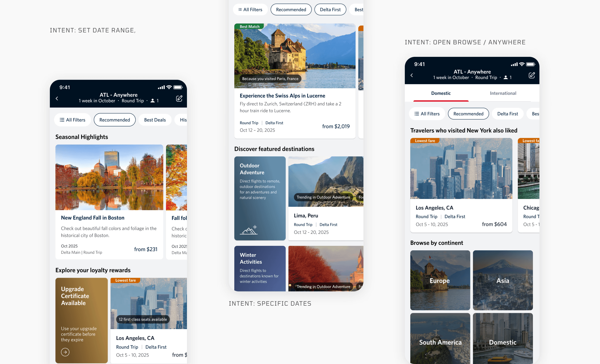Tap the back chevron on right phone header
Screen dimensions: 600x364
point(412,75)
